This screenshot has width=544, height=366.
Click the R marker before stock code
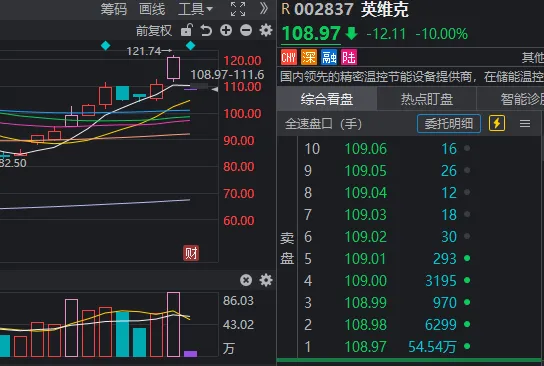click(286, 9)
